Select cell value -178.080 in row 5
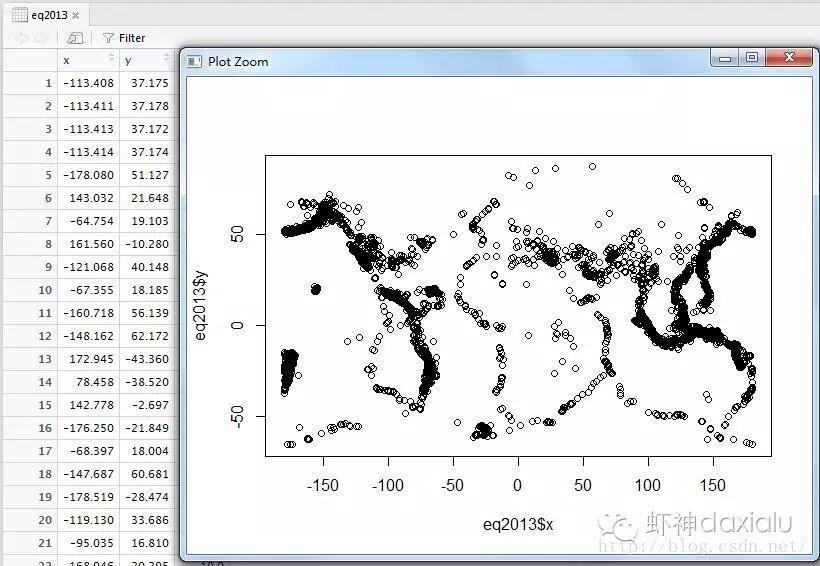Image resolution: width=820 pixels, height=566 pixels. coord(88,175)
